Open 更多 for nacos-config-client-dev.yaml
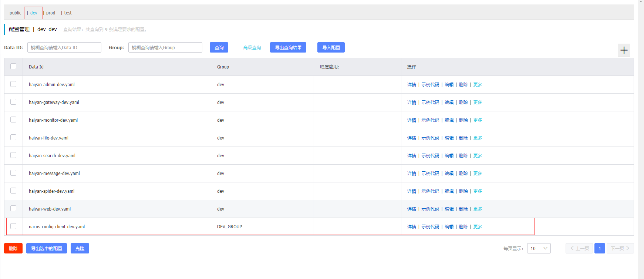The width and height of the screenshot is (644, 279). [x=478, y=227]
